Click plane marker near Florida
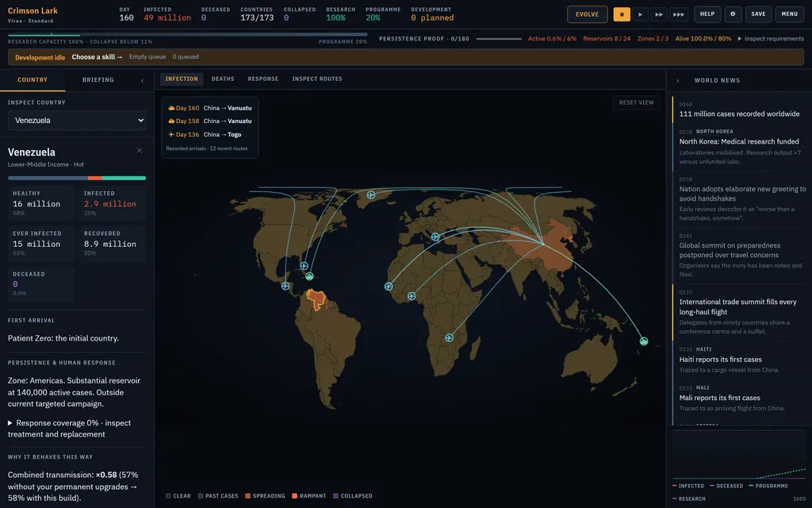 point(304,266)
